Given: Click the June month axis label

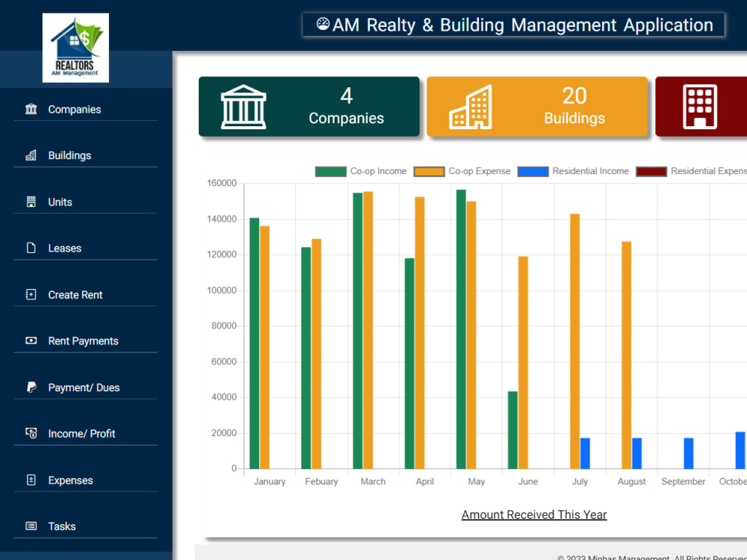Looking at the screenshot, I should [528, 482].
